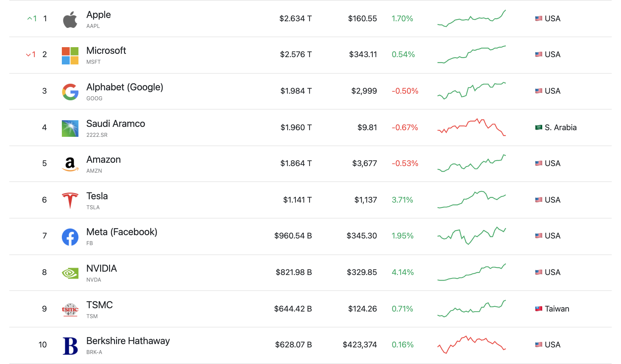Image resolution: width=621 pixels, height=364 pixels.
Task: Click the Microsoft four-color logo
Action: pyautogui.click(x=70, y=55)
